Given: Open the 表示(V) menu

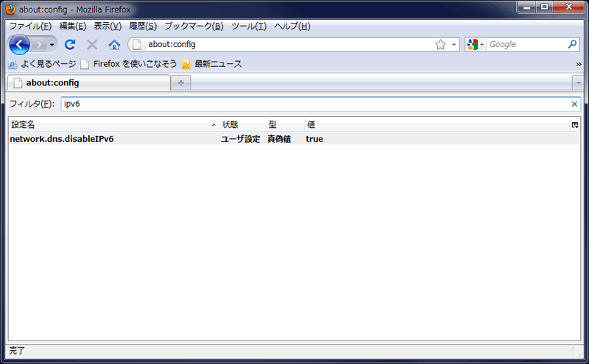Looking at the screenshot, I should 107,26.
